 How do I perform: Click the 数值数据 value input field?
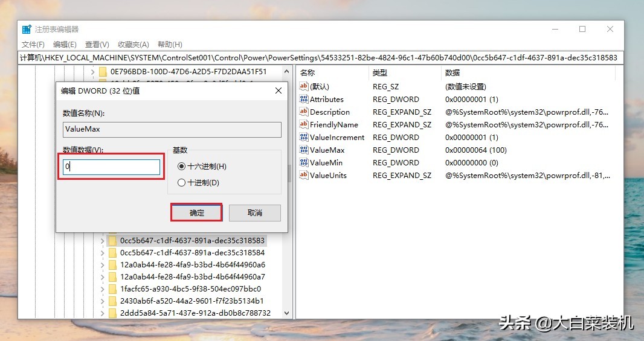(x=111, y=167)
